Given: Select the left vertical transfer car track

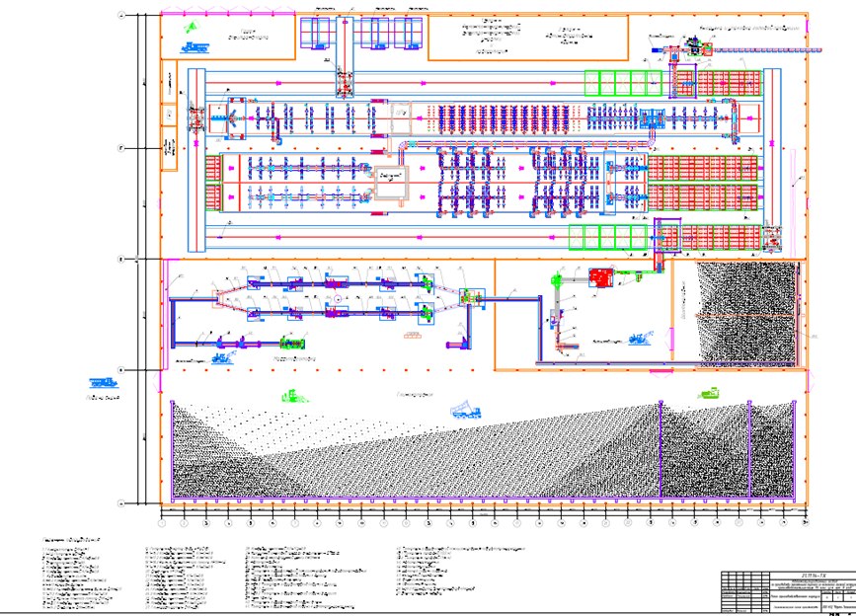Looking at the screenshot, I should (x=196, y=160).
